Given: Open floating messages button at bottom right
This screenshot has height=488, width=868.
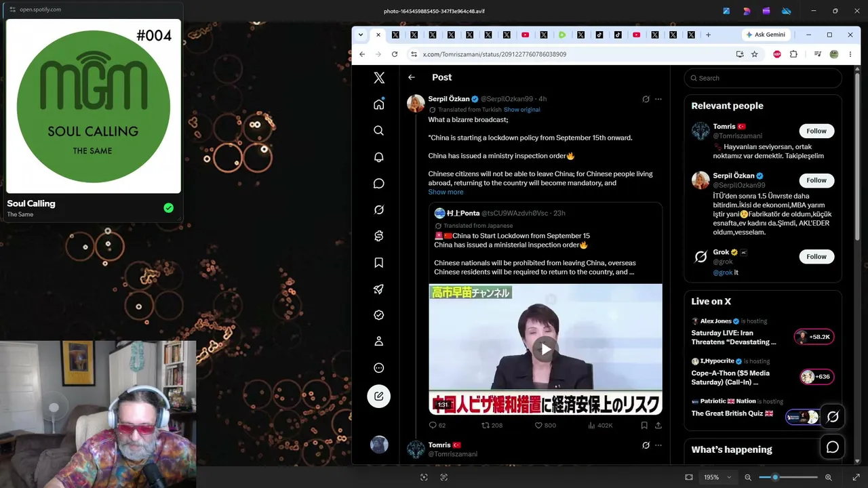Looking at the screenshot, I should click(x=833, y=447).
